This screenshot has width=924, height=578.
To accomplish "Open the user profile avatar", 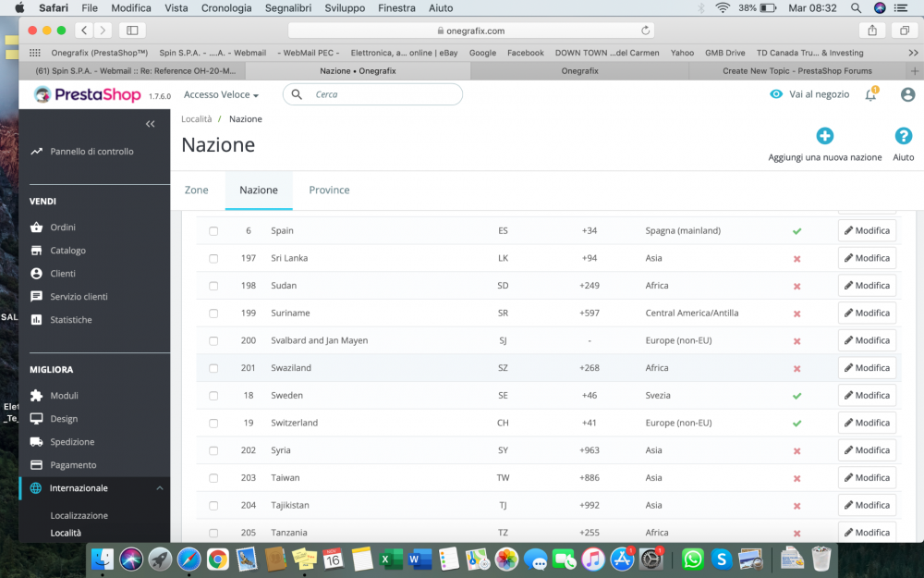I will 907,94.
